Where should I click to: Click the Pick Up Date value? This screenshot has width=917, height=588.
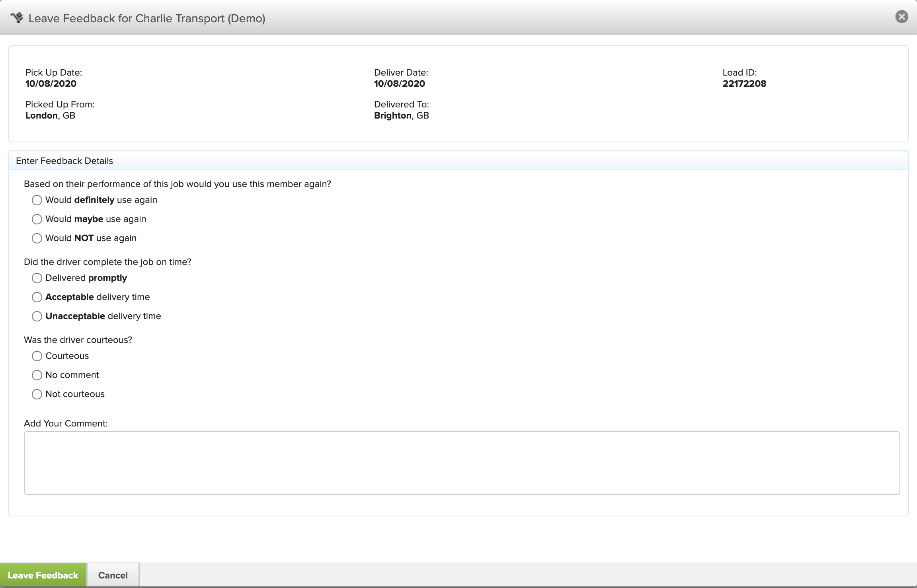point(51,84)
